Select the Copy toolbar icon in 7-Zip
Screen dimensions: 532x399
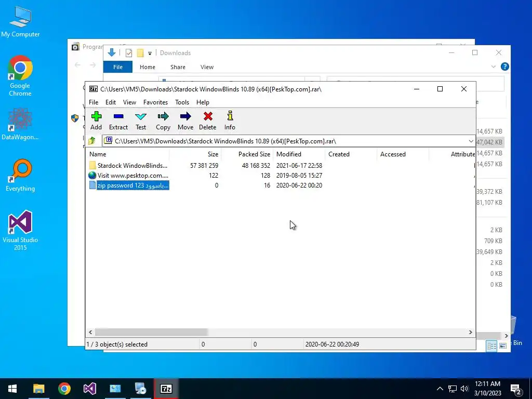163,121
